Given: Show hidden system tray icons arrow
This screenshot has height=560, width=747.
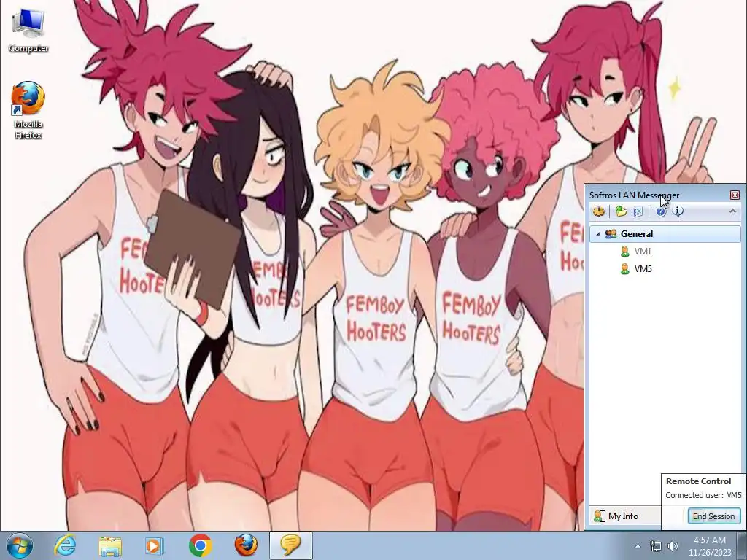Looking at the screenshot, I should coord(638,546).
